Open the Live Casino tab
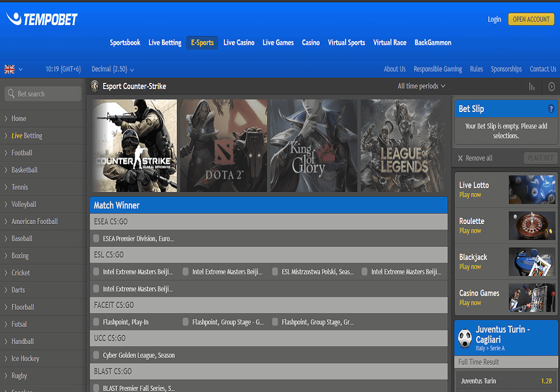 pos(239,43)
